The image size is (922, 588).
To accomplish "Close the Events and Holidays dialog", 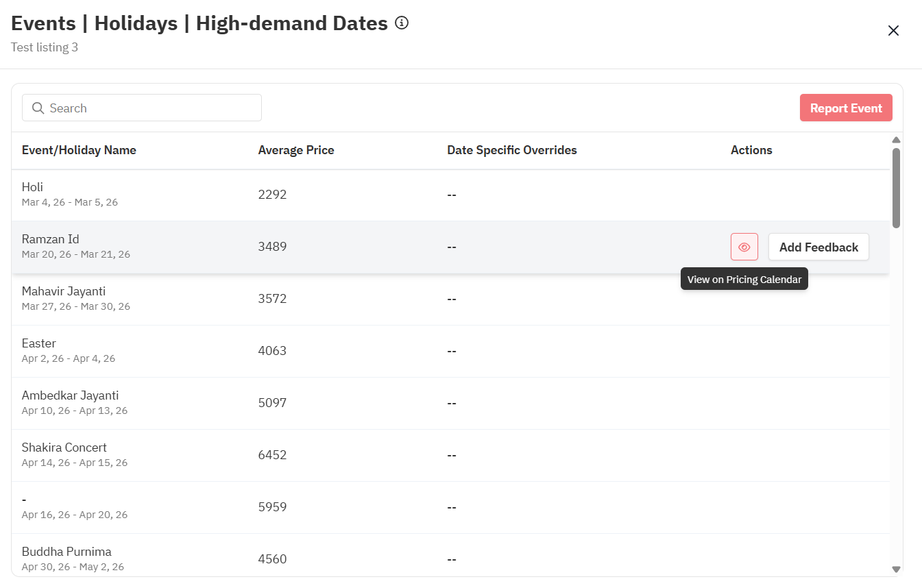I will tap(893, 31).
